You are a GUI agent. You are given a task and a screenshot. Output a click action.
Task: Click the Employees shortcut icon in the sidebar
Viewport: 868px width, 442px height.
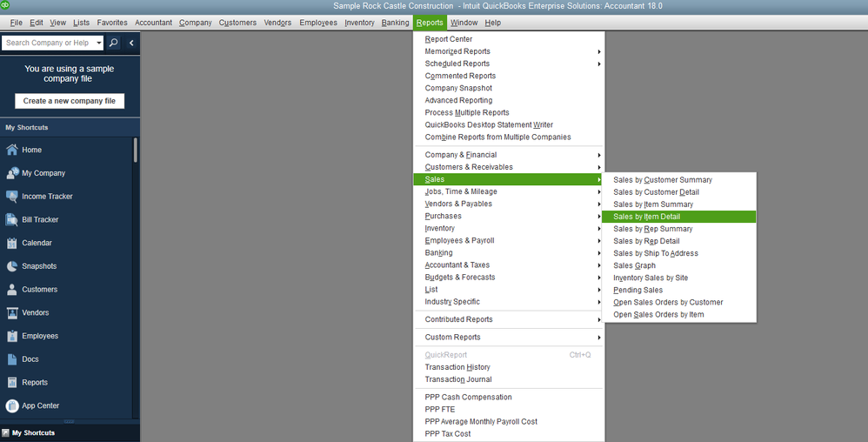[11, 336]
